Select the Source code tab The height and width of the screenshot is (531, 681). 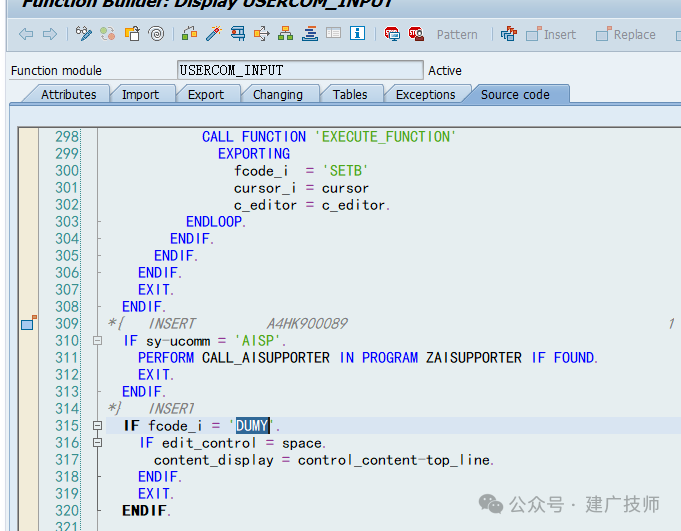pyautogui.click(x=515, y=95)
